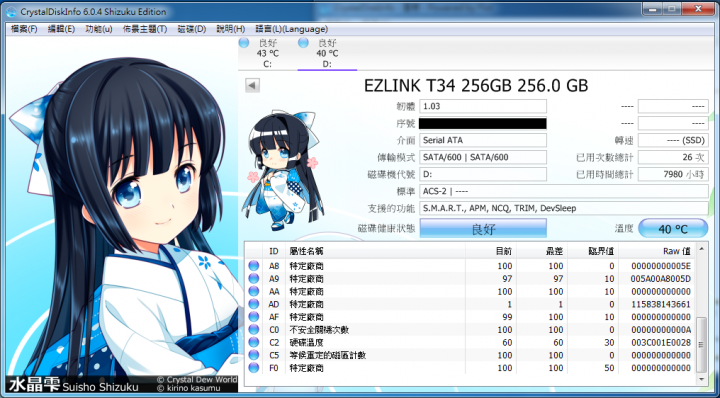Click raw value 00000000000A
Screen dimensions: 720x398
pos(661,330)
